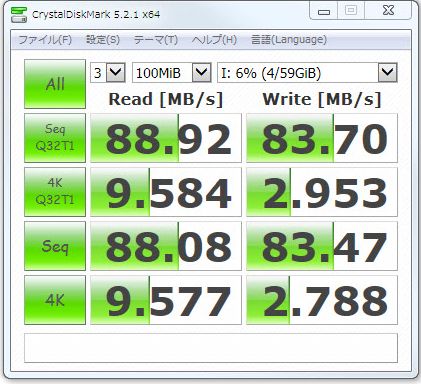Click the empty comment field at bottom
Screen dimensions: 421x384
(211, 348)
